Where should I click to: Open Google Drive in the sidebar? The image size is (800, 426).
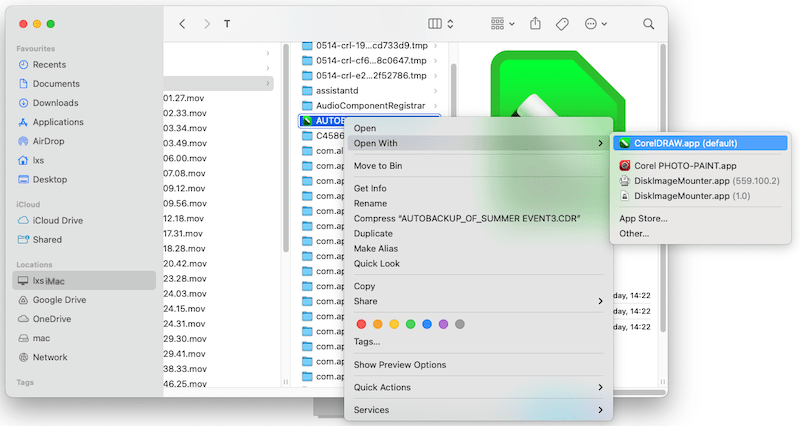pyautogui.click(x=59, y=299)
